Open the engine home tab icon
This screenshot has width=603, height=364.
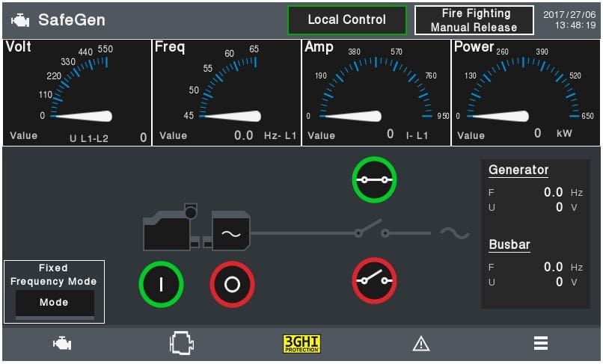point(62,343)
